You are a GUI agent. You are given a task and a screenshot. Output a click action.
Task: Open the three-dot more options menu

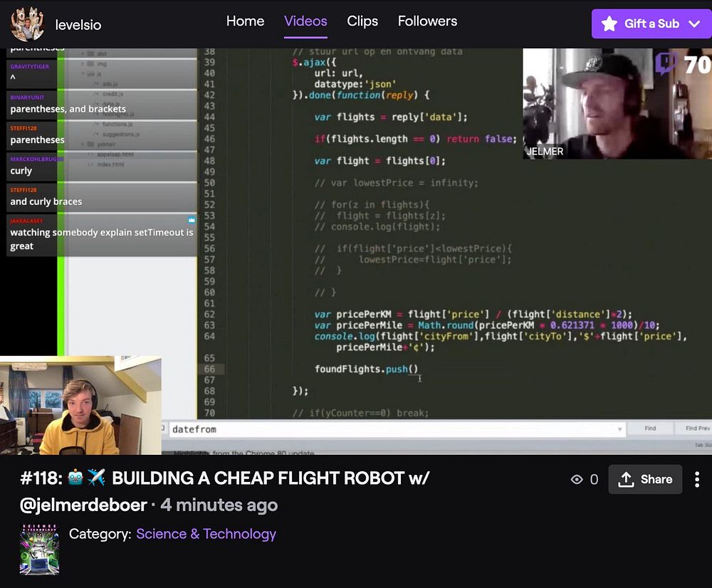point(697,480)
